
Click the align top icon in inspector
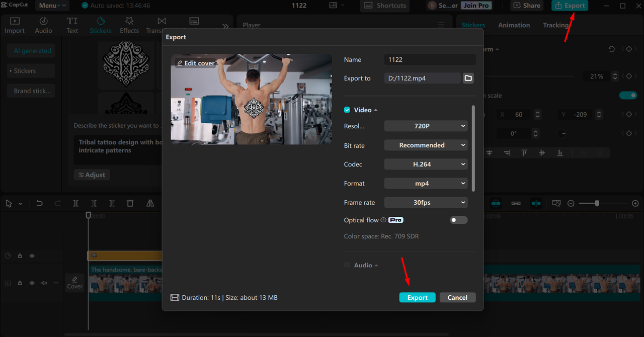tap(524, 153)
